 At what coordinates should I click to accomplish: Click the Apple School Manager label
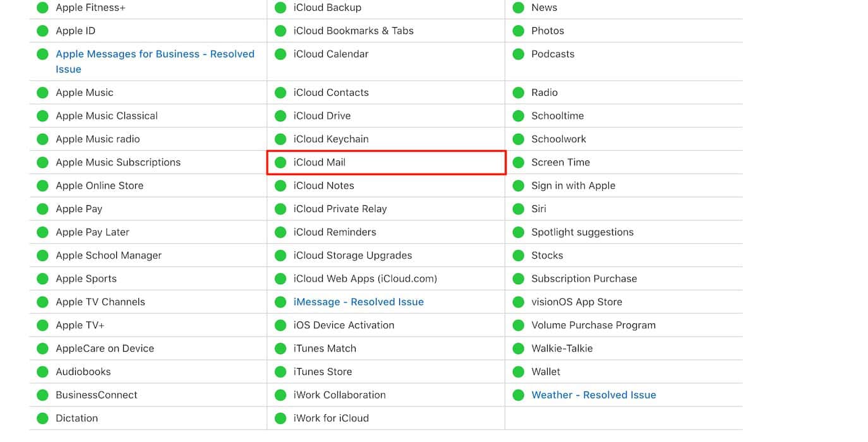click(108, 255)
